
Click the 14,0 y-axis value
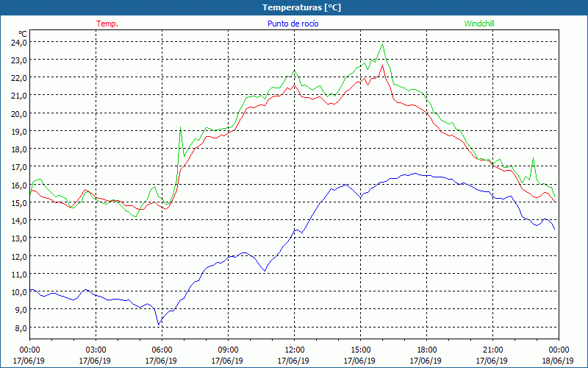pos(20,220)
